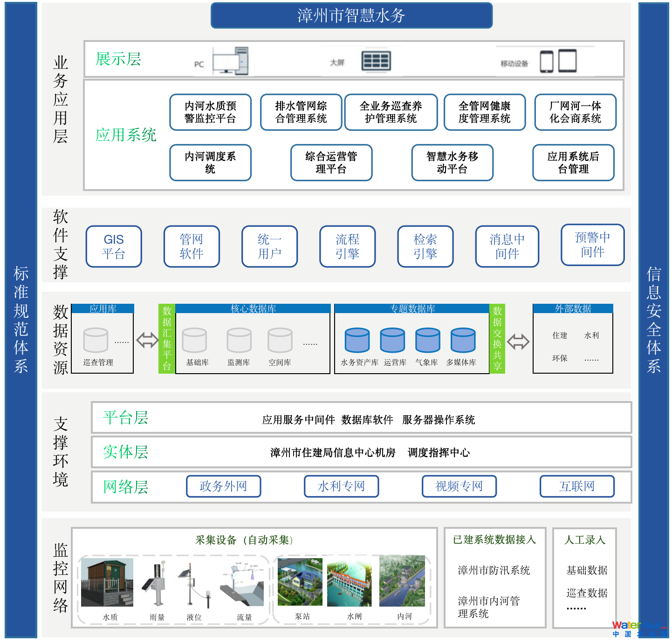
Task: Click the 基础库 database cylinder icon
Action: [x=194, y=340]
